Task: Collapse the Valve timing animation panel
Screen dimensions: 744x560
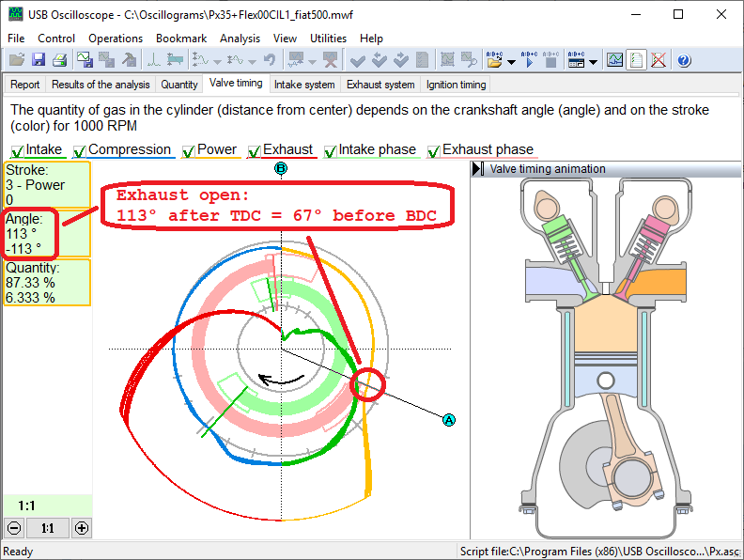Action: coord(479,169)
